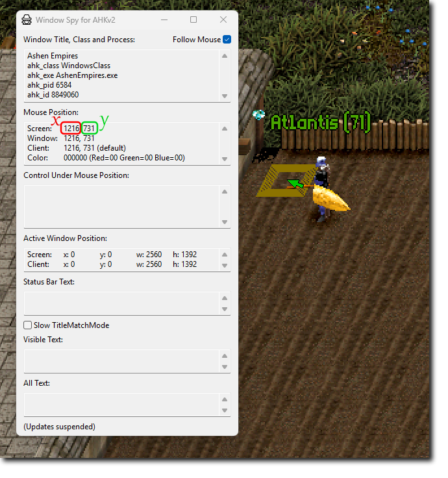This screenshot has width=448, height=478.
Task: Click up arrow in Control Under Mouse box
Action: click(225, 192)
